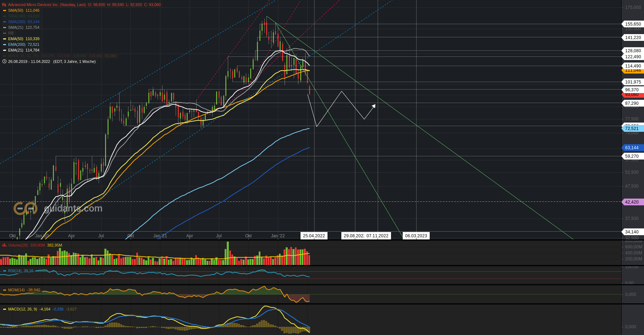
Task: Click the light-blue 72,521 EMA price tag
Action: [633, 129]
